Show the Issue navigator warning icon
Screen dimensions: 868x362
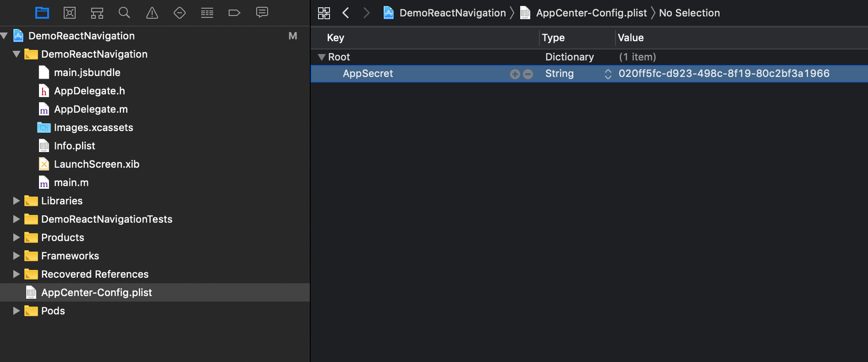(x=152, y=13)
